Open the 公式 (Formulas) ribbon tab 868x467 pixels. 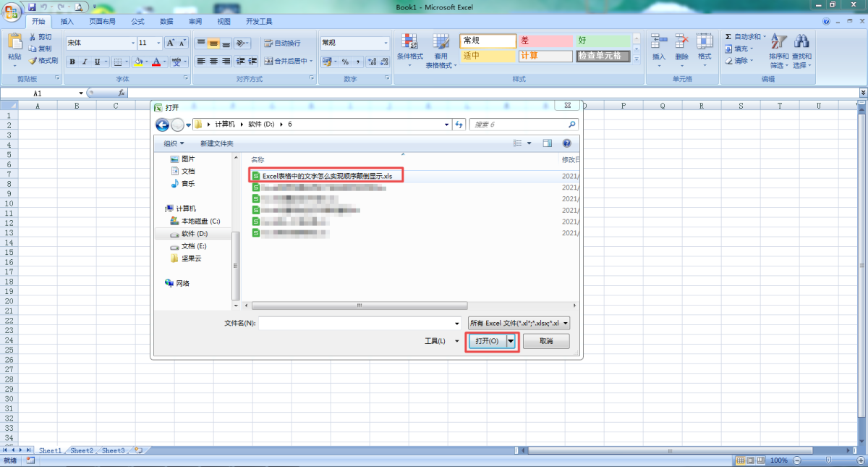pos(138,22)
